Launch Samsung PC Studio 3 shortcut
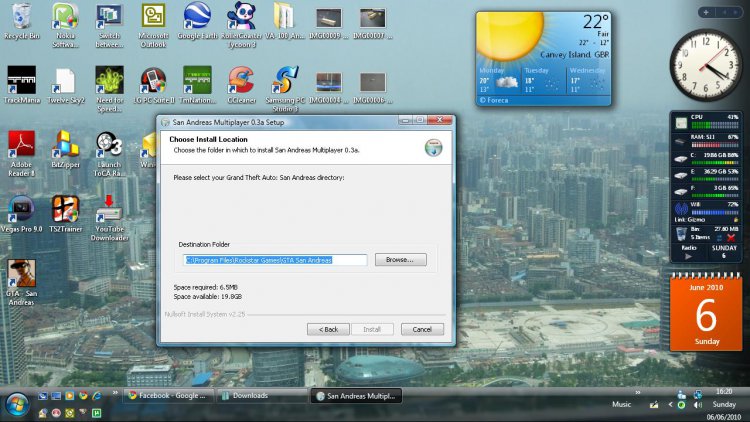Screen dimensions: 750x422 click(285, 89)
